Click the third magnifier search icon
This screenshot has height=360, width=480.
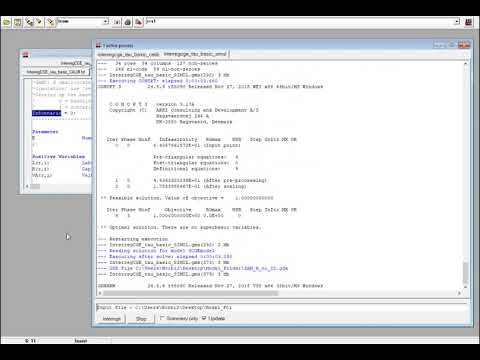(x=50, y=22)
